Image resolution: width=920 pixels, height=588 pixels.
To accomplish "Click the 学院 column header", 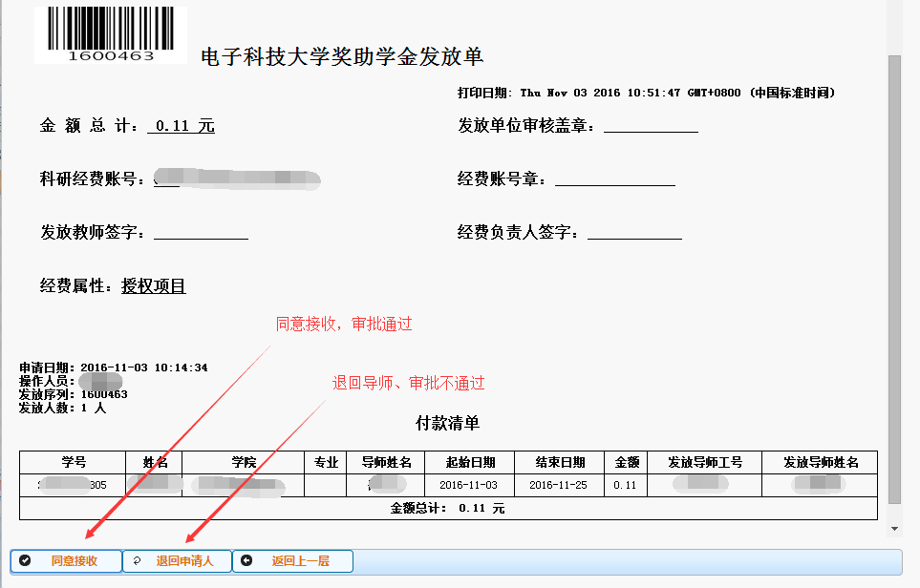I will pos(244,463).
